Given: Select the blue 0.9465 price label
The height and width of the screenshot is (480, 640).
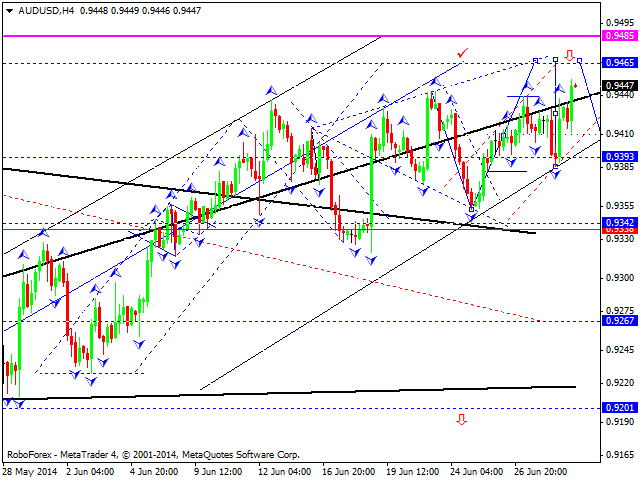Looking at the screenshot, I should 620,62.
